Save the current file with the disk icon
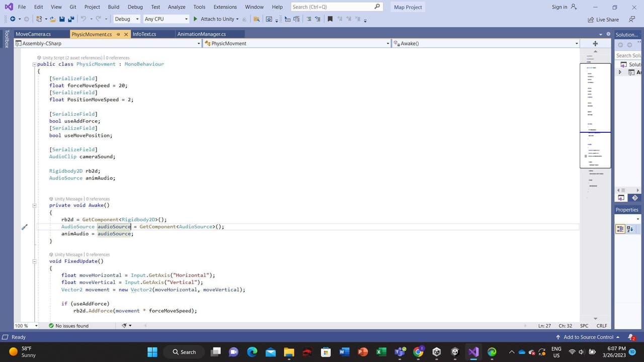 click(x=62, y=19)
